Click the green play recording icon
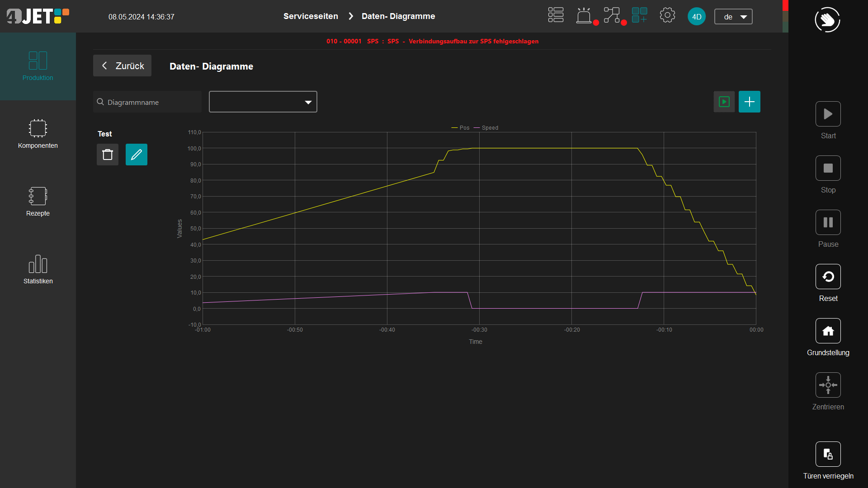868x488 pixels. 724,102
